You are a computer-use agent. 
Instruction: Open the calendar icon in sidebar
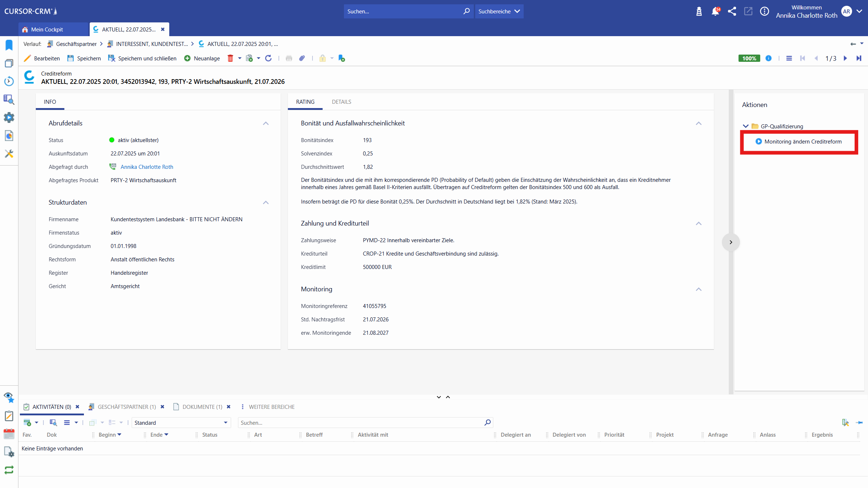pyautogui.click(x=9, y=433)
